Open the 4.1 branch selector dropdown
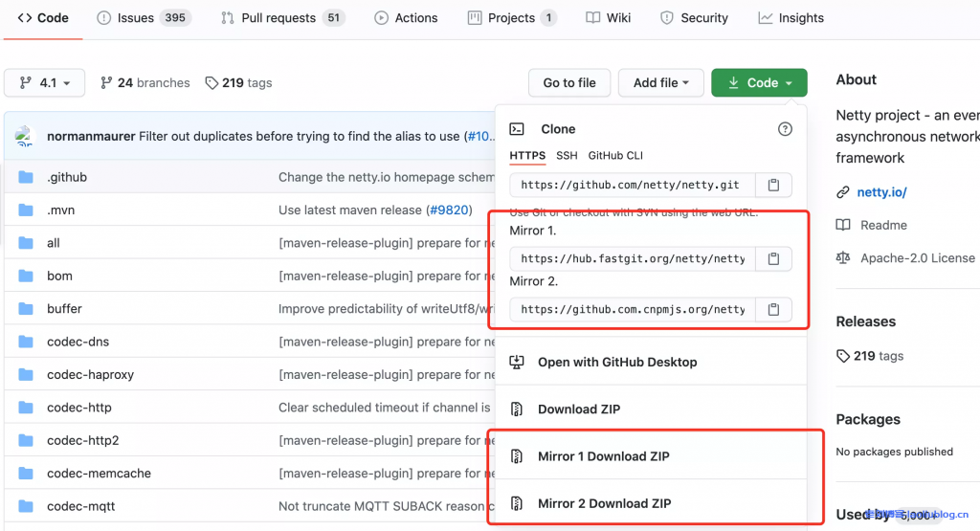980x531 pixels. point(44,83)
